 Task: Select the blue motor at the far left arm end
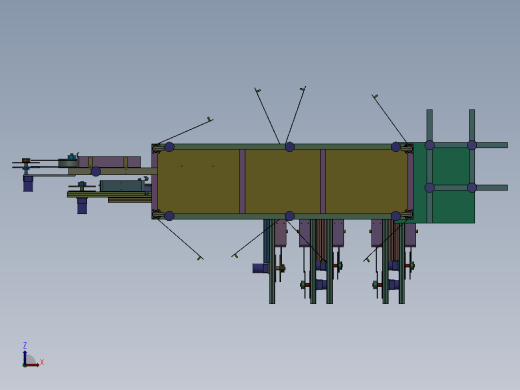coord(28,184)
